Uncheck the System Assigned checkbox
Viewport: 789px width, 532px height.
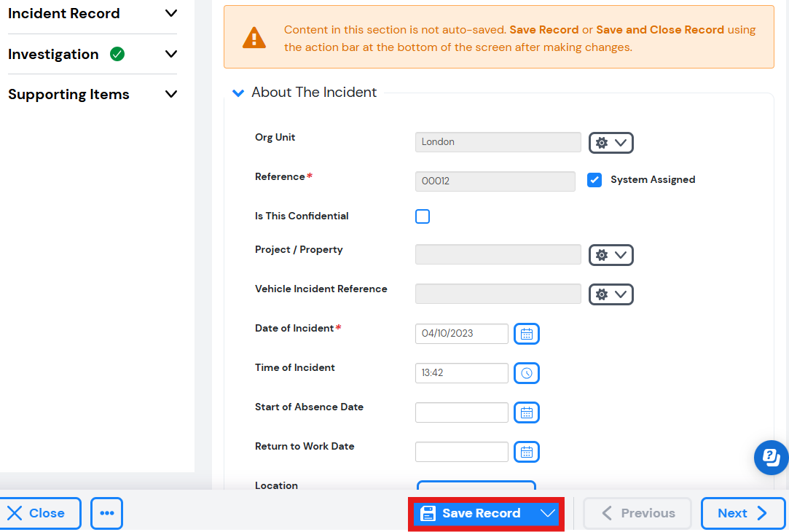pyautogui.click(x=594, y=180)
